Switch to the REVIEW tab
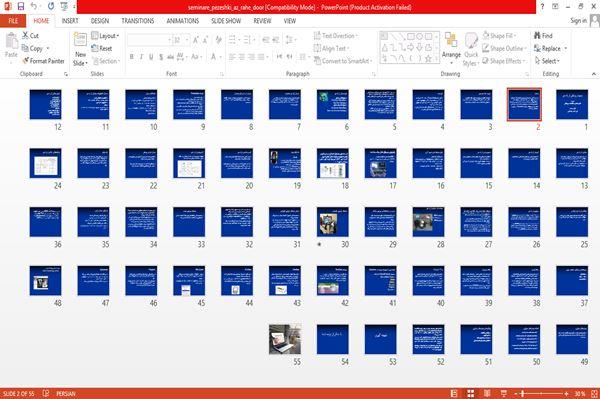Image resolution: width=600 pixels, height=399 pixels. [x=262, y=21]
